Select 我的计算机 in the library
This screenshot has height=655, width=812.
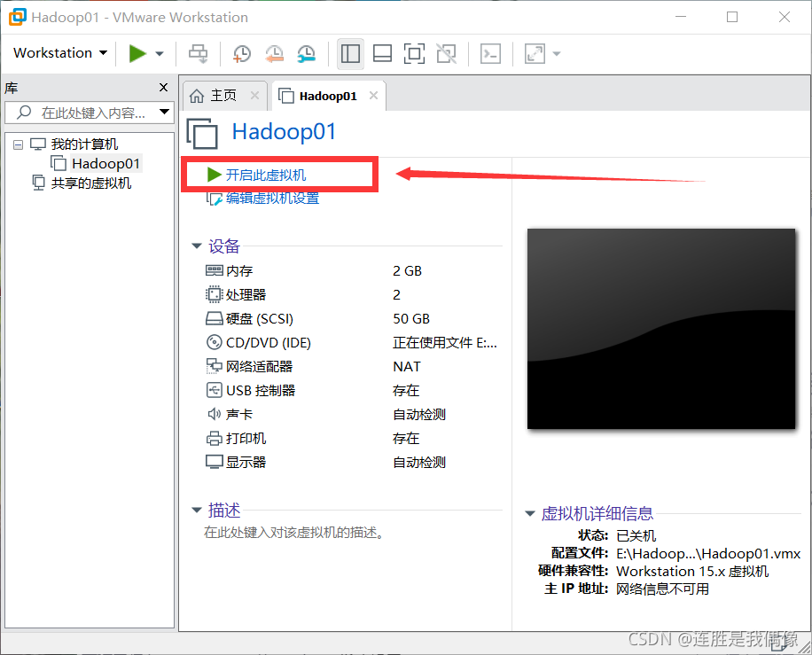[x=84, y=144]
